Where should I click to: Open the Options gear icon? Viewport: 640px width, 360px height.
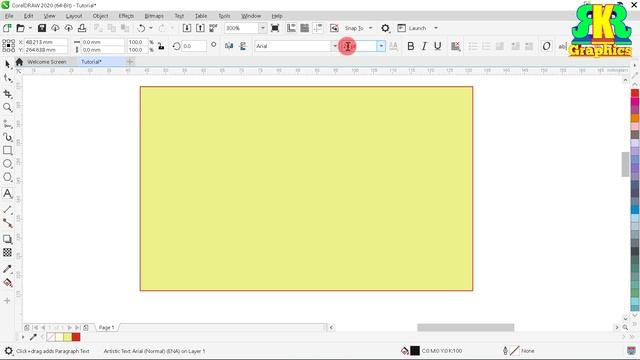[x=385, y=28]
